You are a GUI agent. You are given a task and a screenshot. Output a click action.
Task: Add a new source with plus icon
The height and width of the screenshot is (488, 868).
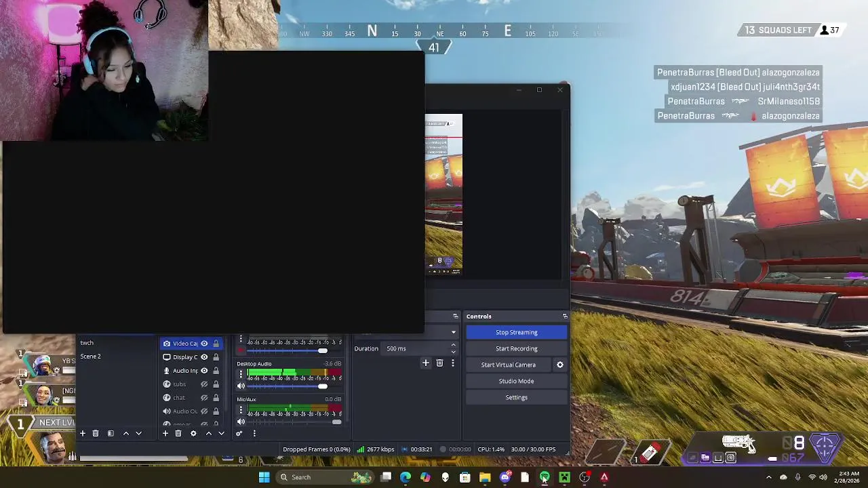point(165,433)
